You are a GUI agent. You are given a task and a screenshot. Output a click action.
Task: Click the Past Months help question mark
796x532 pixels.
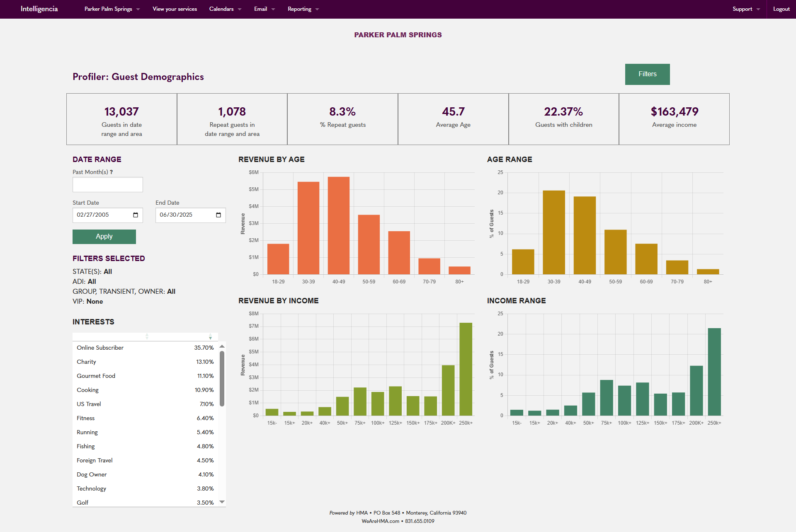pos(111,172)
